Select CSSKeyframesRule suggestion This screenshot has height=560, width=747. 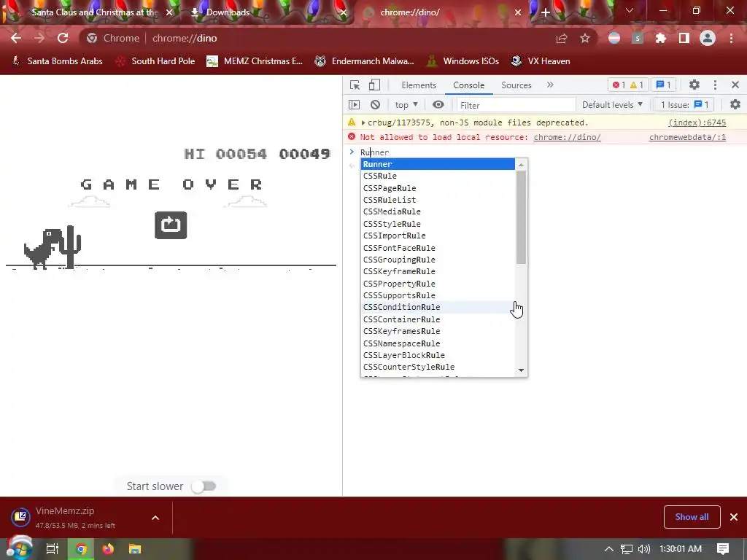point(438,332)
